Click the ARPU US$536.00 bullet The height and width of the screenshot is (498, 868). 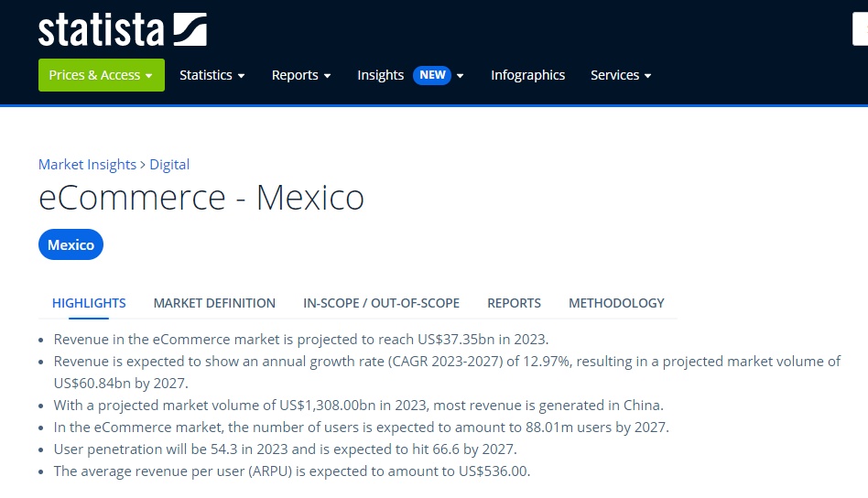point(292,471)
